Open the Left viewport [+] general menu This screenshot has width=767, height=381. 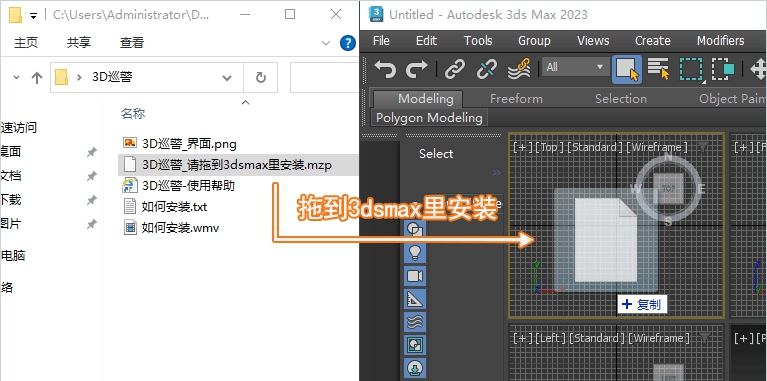[522, 338]
